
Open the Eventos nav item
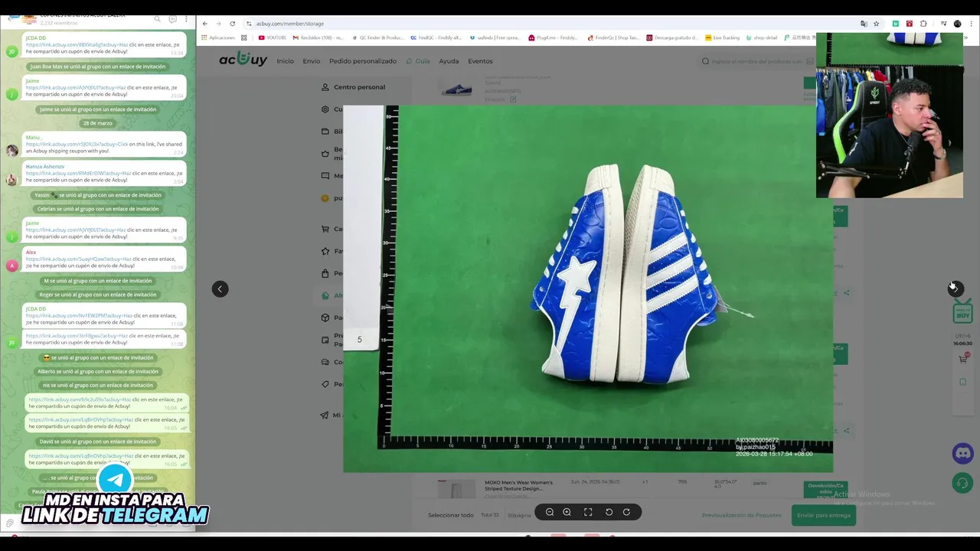coord(480,61)
